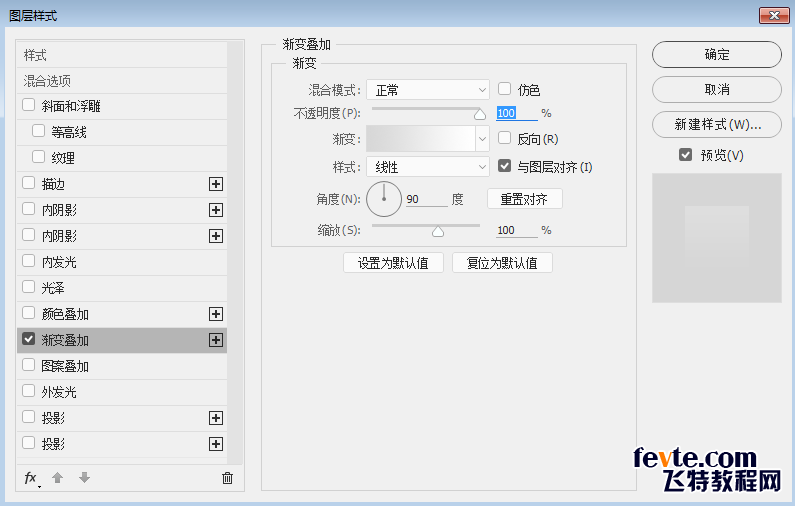Select the 斜面和浮雕 label
Viewport: 795px width, 506px height.
click(x=71, y=106)
